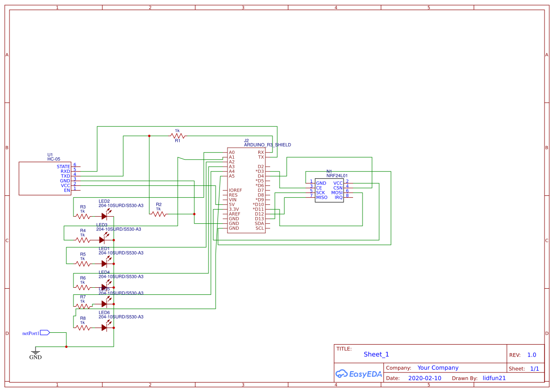The height and width of the screenshot is (392, 554).
Task: Click the SCL pin of the Arduino shield
Action: 259,228
